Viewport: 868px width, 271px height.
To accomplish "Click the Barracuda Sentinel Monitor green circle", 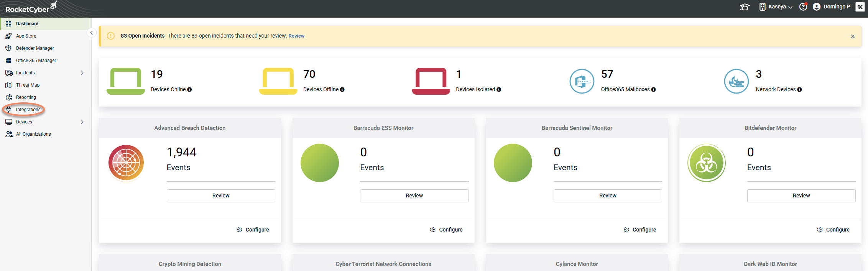I will tap(513, 163).
